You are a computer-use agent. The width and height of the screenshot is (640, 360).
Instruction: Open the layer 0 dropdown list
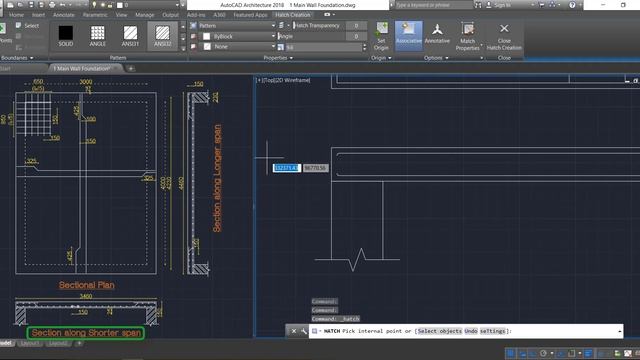click(178, 5)
